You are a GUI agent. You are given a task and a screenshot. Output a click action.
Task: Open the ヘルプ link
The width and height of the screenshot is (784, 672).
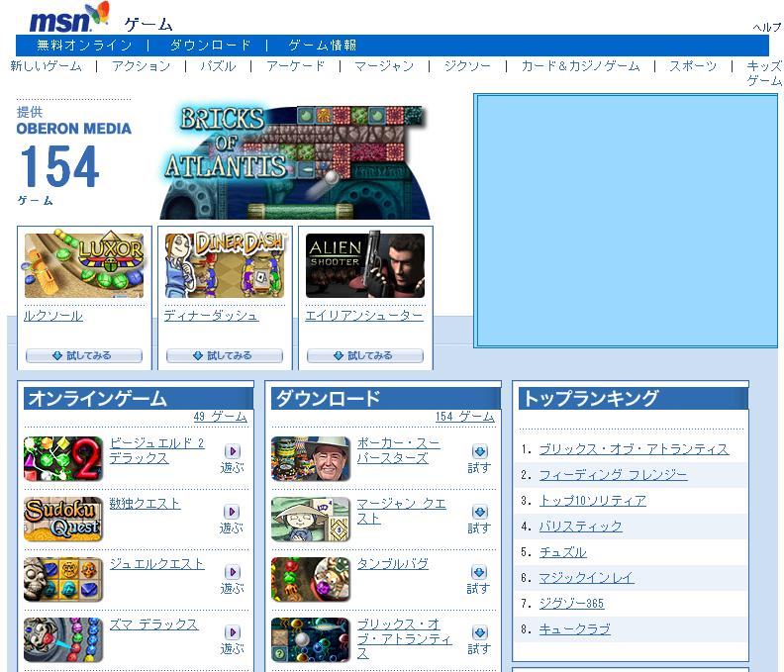(767, 27)
